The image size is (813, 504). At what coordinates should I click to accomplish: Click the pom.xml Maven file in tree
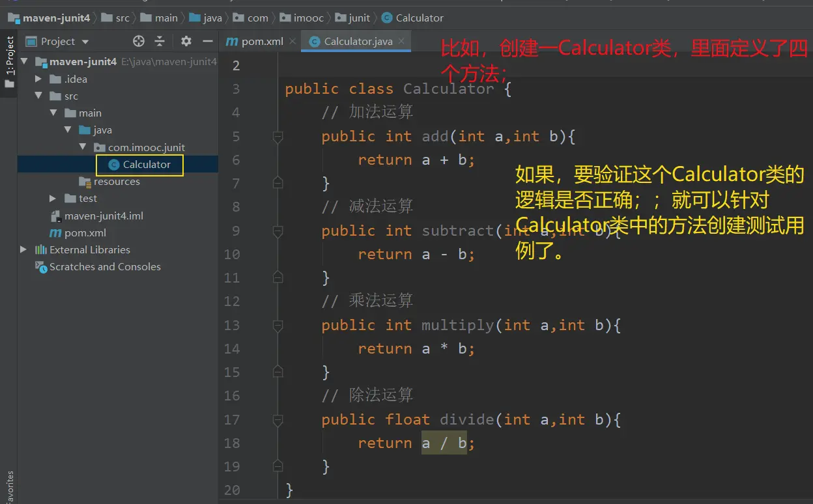point(85,233)
